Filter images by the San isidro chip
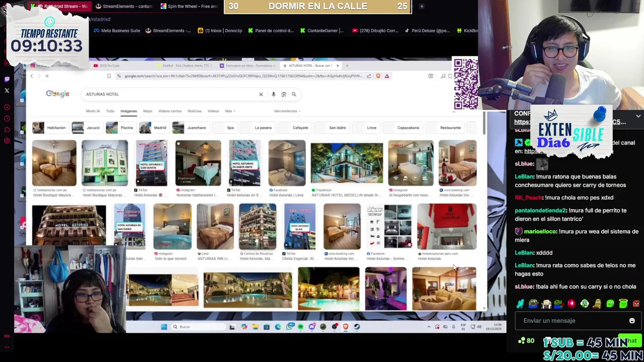This screenshot has height=362, width=644. point(332,128)
